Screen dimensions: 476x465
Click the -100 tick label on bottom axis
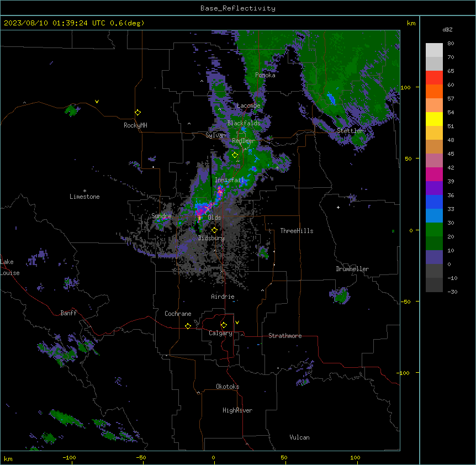(69, 457)
